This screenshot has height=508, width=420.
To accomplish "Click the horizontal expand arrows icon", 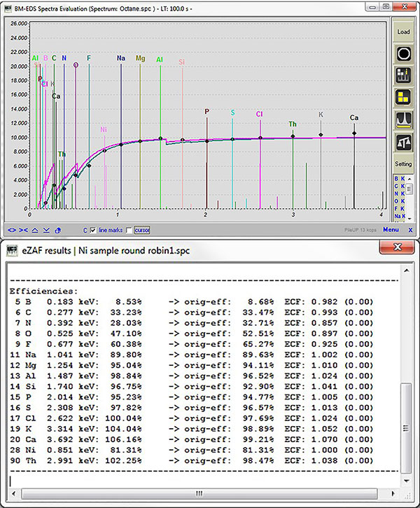I will tap(12, 230).
